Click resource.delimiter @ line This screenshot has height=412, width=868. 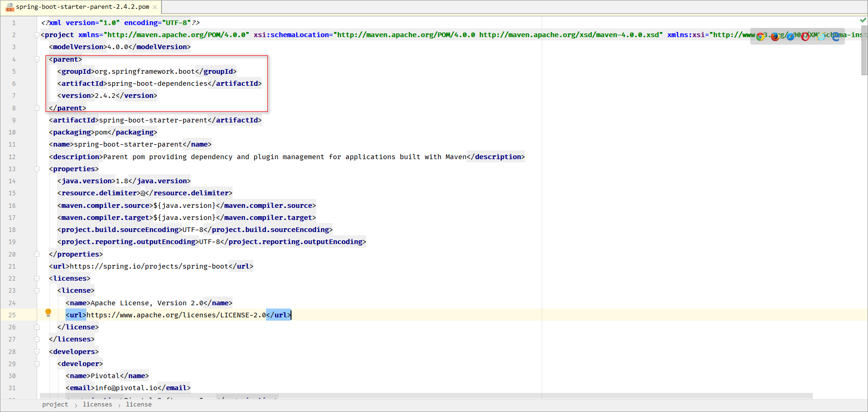point(145,193)
